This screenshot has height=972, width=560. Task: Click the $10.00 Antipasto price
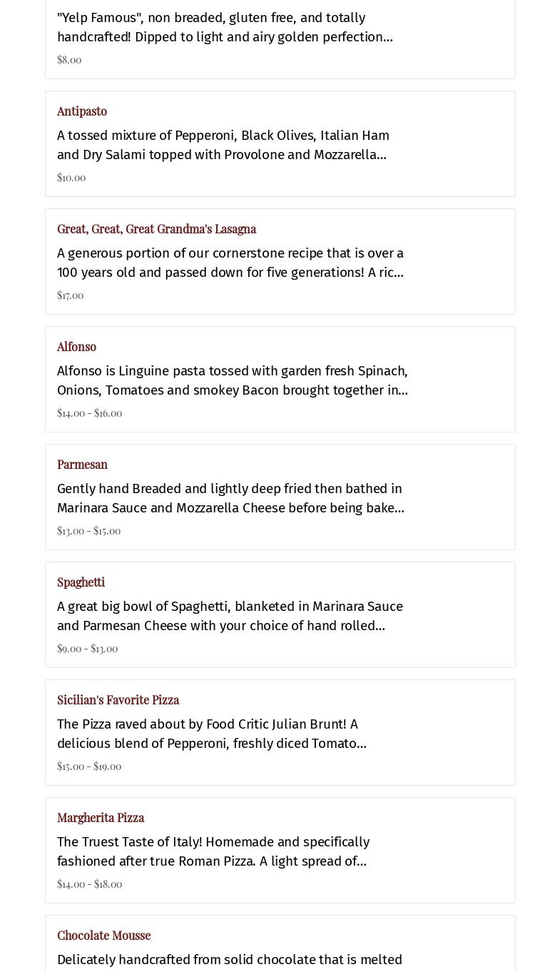pyautogui.click(x=71, y=178)
